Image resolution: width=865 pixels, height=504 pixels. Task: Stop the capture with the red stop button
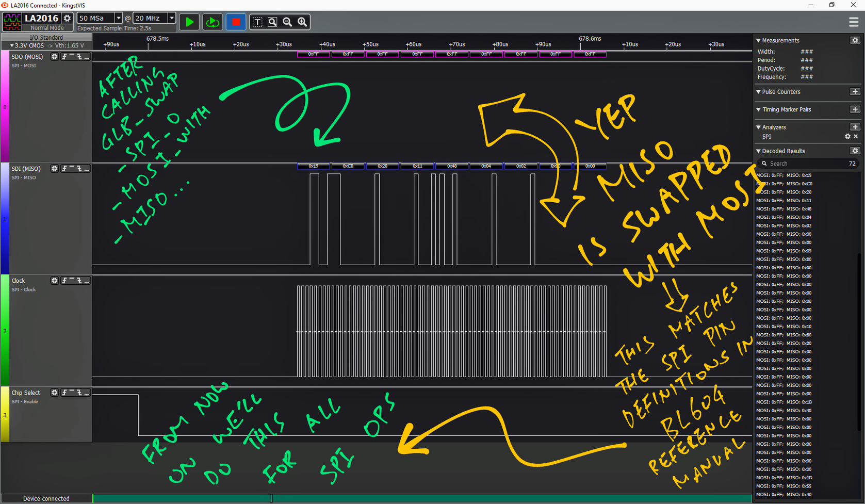tap(236, 22)
